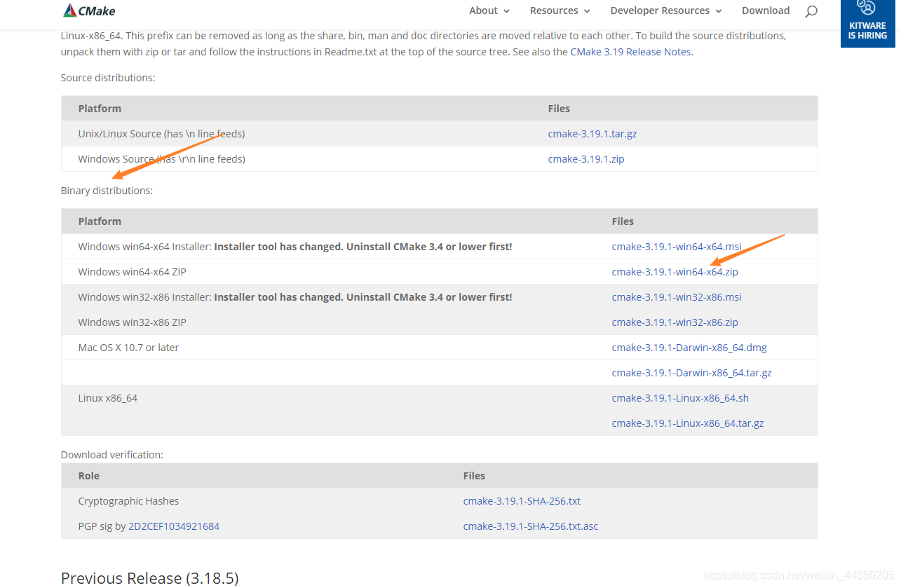Click 'Binary distributions:' label
Image resolution: width=901 pixels, height=588 pixels.
tap(107, 191)
